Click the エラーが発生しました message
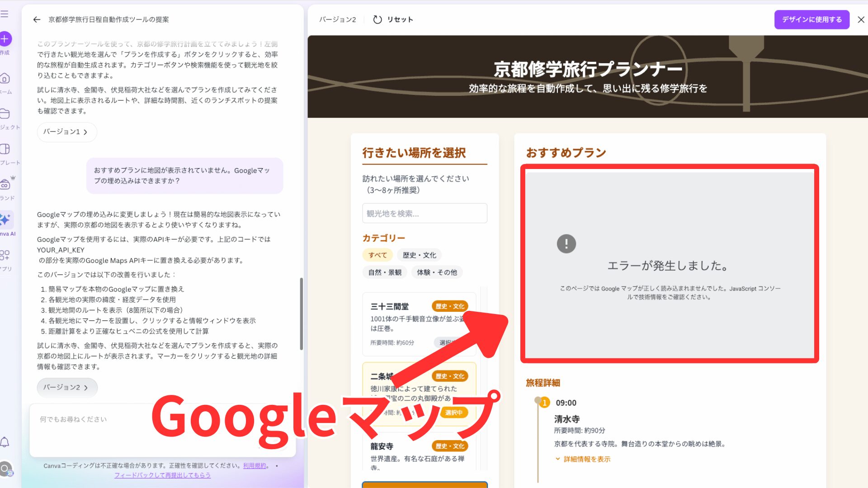Viewport: 868px width, 488px height. [668, 266]
